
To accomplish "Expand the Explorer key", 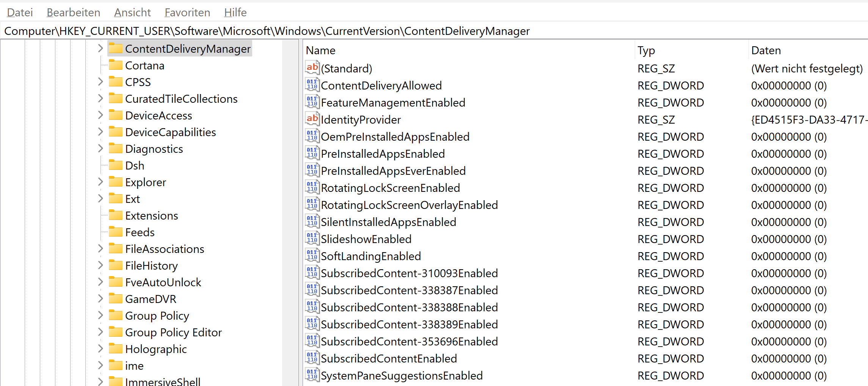I will point(100,182).
